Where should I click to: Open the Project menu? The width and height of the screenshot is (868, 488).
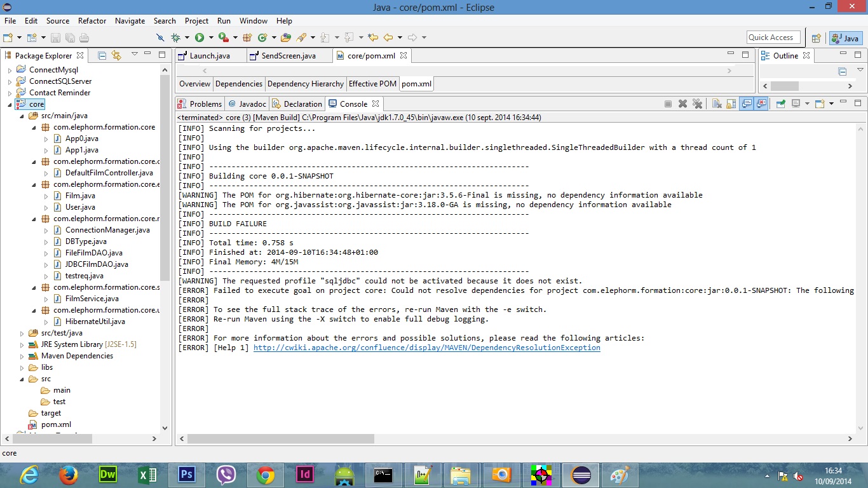click(x=196, y=21)
